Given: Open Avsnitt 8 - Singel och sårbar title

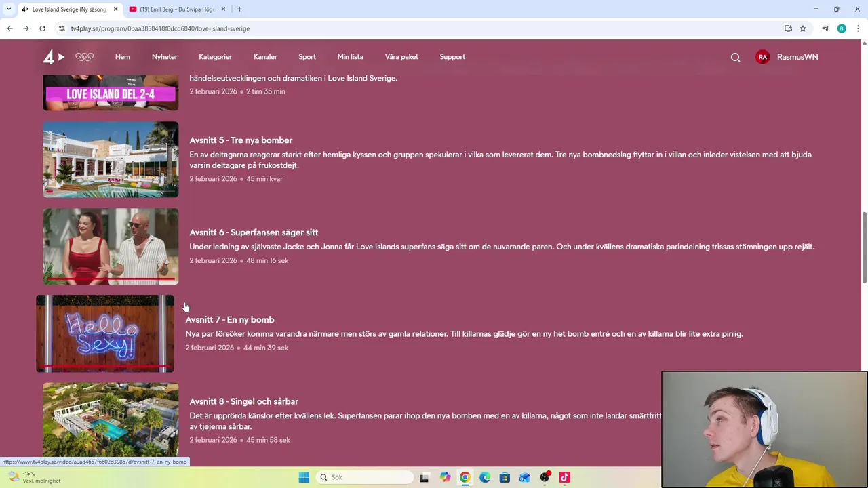Looking at the screenshot, I should pyautogui.click(x=243, y=401).
